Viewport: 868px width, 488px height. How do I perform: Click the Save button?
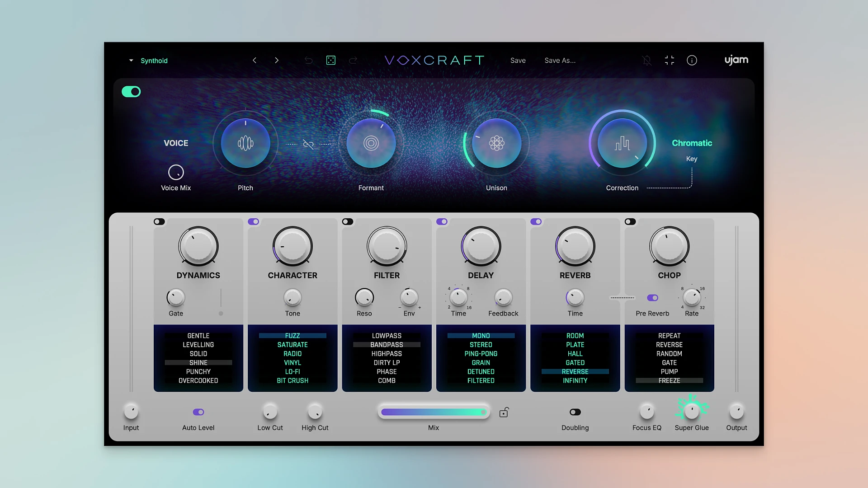click(518, 60)
